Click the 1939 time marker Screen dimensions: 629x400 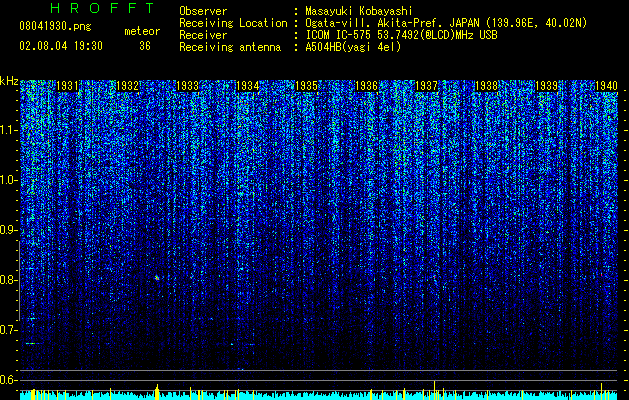click(546, 86)
